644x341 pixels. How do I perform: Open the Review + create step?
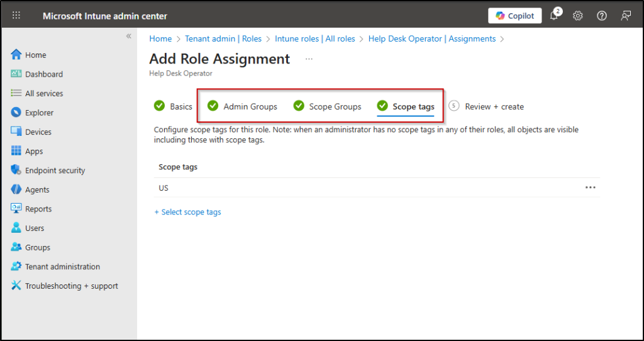(x=494, y=106)
